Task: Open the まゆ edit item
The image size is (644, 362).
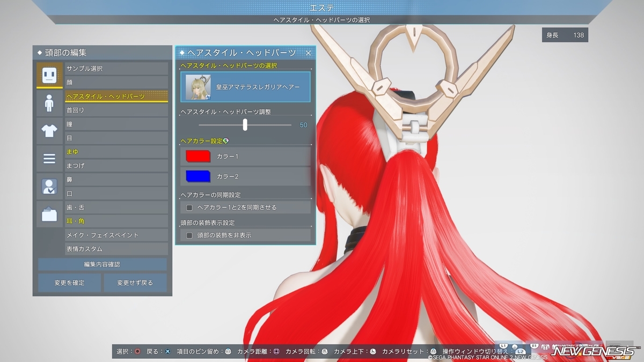Action: pyautogui.click(x=116, y=152)
